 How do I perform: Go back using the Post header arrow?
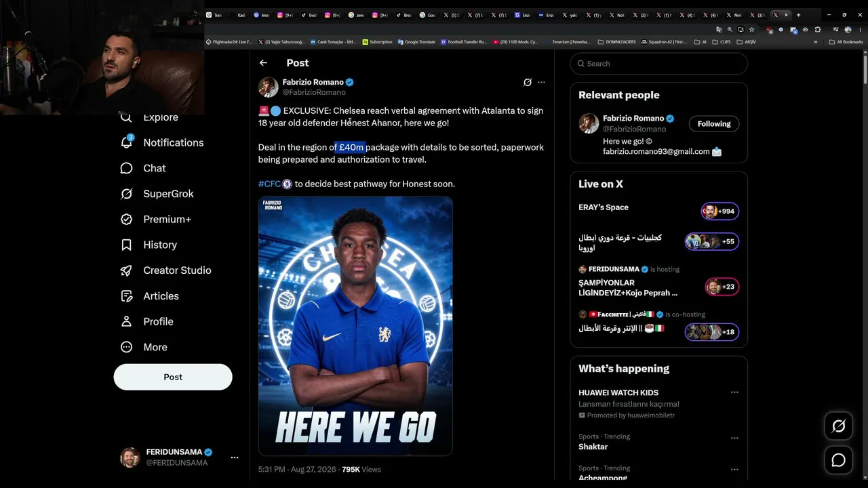pyautogui.click(x=263, y=63)
